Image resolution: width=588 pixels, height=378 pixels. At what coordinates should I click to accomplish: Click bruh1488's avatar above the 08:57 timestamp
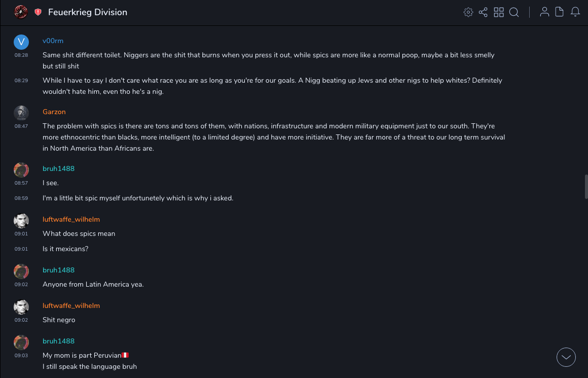click(21, 169)
